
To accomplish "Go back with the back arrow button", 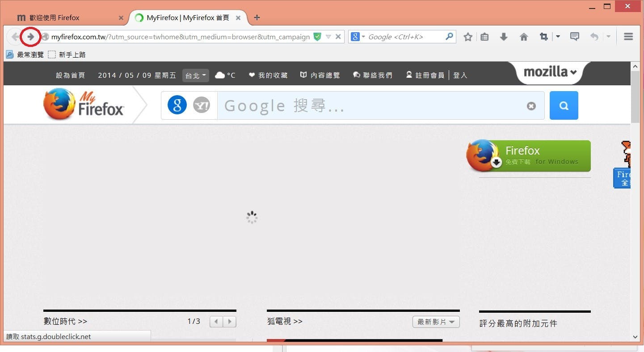I will pyautogui.click(x=14, y=37).
